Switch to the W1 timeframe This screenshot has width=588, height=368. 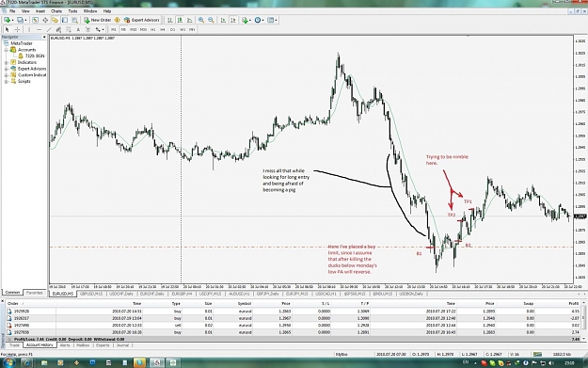[183, 29]
